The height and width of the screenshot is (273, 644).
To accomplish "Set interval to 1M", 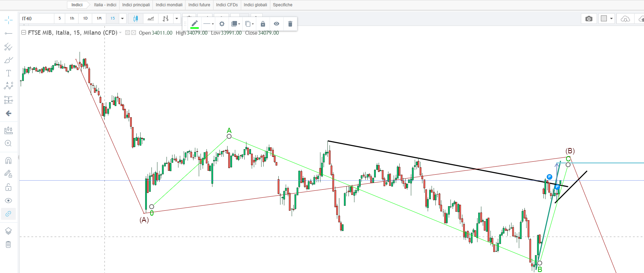I will [99, 19].
